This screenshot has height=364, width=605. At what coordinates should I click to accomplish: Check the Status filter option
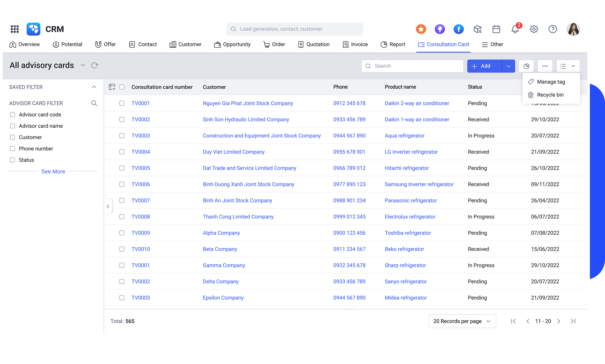[x=13, y=160]
